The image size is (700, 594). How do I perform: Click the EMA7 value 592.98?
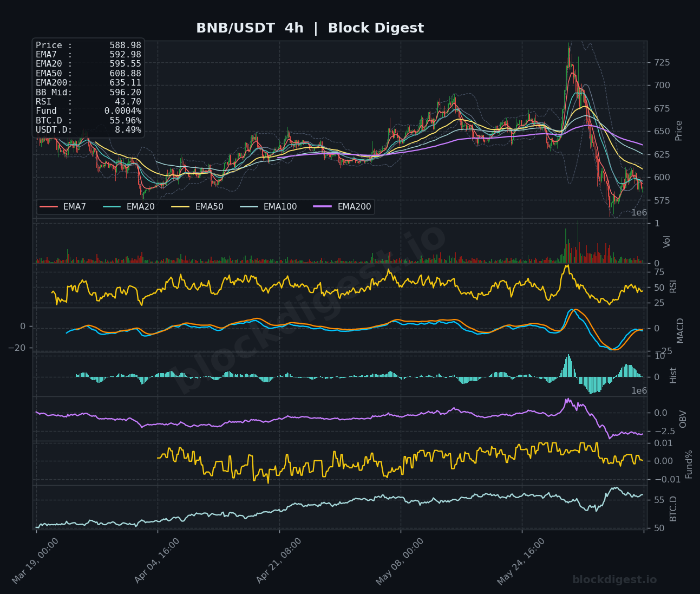125,55
